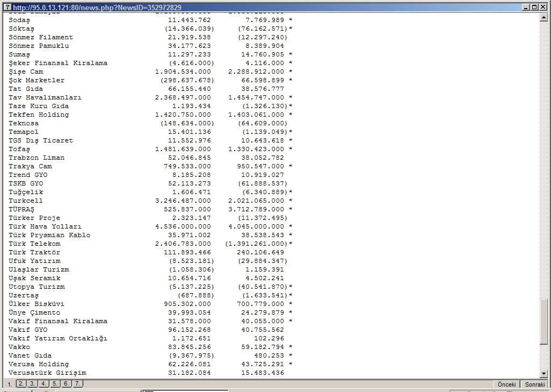551x392 pixels.
Task: Click Ünye Çimento text
Action: tap(34, 312)
